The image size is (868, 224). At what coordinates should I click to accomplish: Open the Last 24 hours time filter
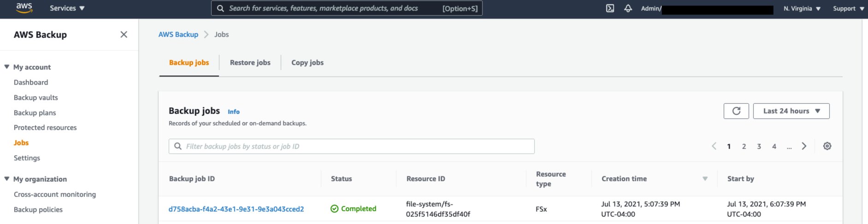[x=791, y=111]
